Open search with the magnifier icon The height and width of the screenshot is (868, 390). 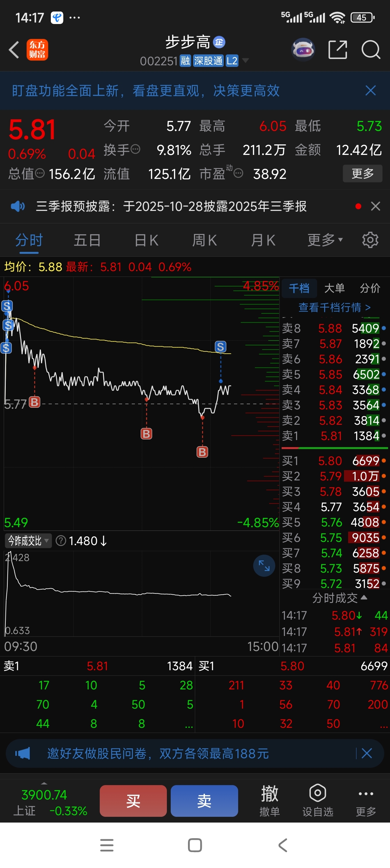[x=370, y=50]
